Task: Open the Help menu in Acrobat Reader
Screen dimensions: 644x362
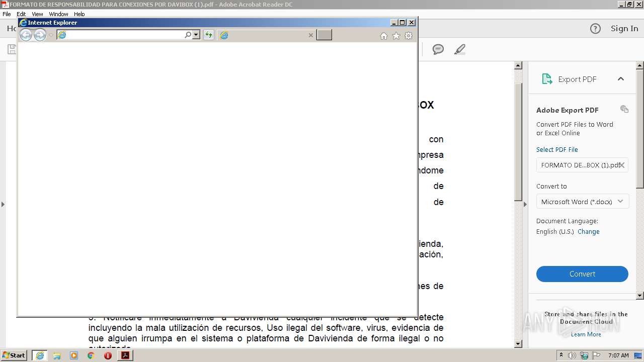Action: [79, 14]
